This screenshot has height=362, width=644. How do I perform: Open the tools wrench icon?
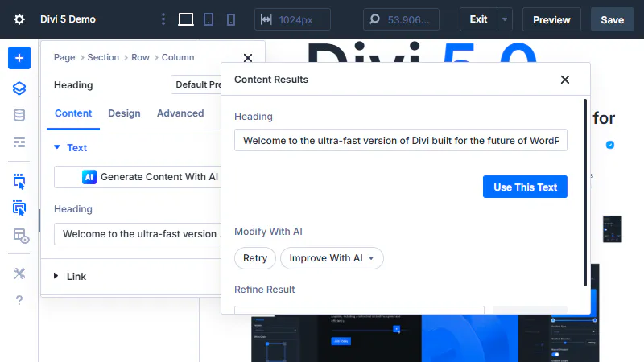pyautogui.click(x=19, y=274)
